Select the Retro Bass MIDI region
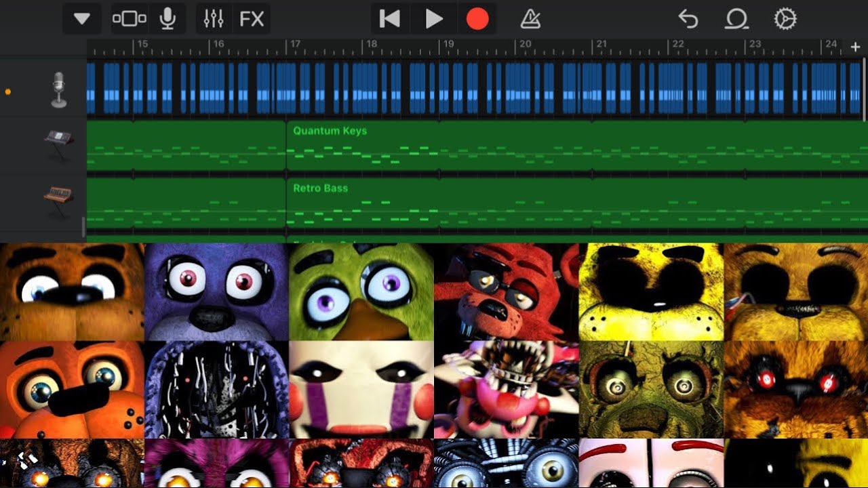 pyautogui.click(x=576, y=203)
